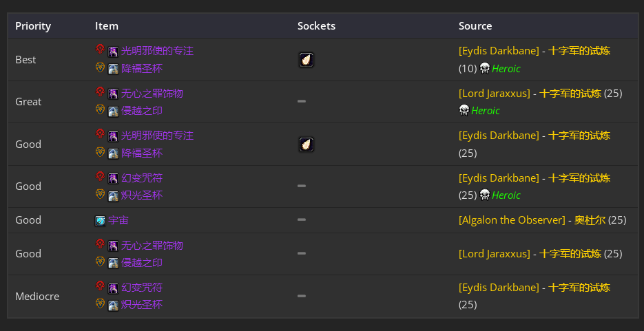Open 降福圣杯 link in Best row

[x=141, y=69]
